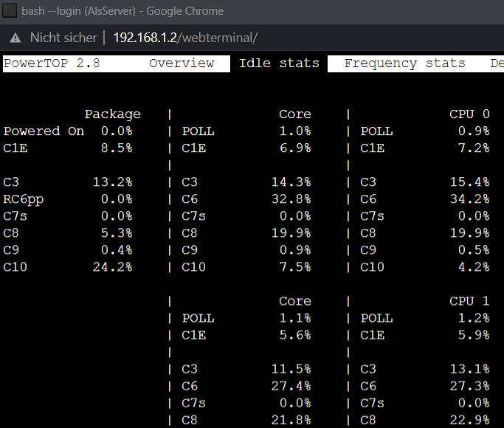Click the second Core C8 value 21.8%

(291, 420)
